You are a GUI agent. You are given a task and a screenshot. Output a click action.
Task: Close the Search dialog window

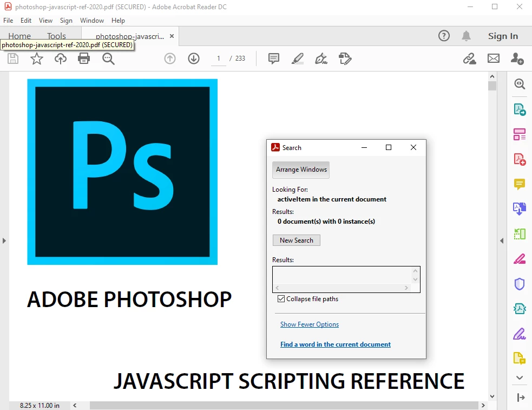(x=413, y=147)
